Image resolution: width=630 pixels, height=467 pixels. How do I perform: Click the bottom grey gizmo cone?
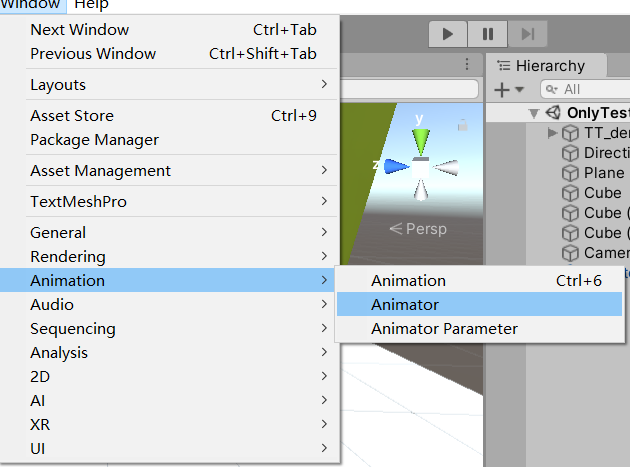click(421, 190)
